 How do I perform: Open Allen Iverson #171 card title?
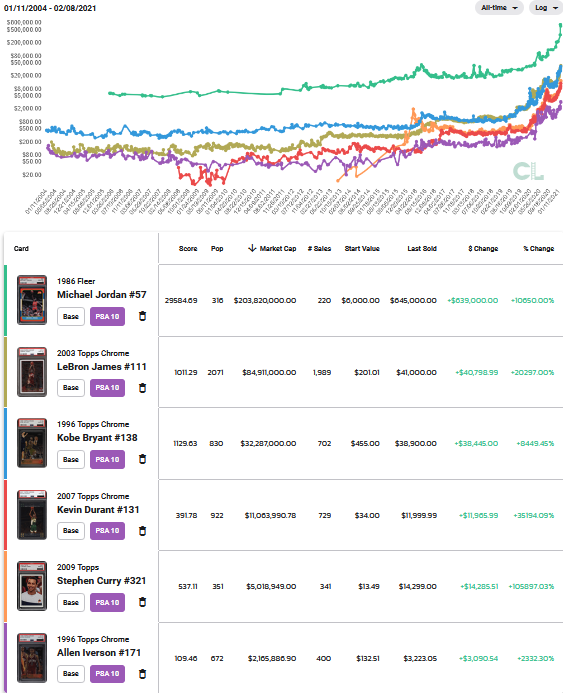[x=99, y=653]
